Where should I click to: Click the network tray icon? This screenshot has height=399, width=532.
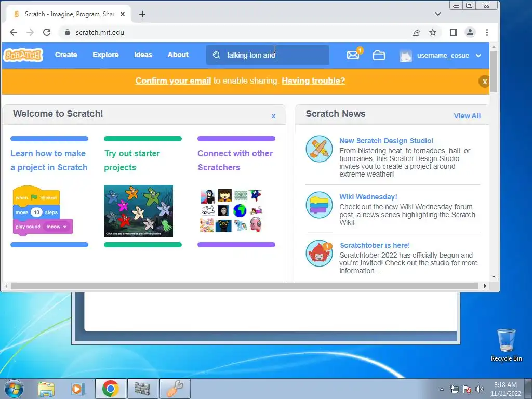click(454, 389)
